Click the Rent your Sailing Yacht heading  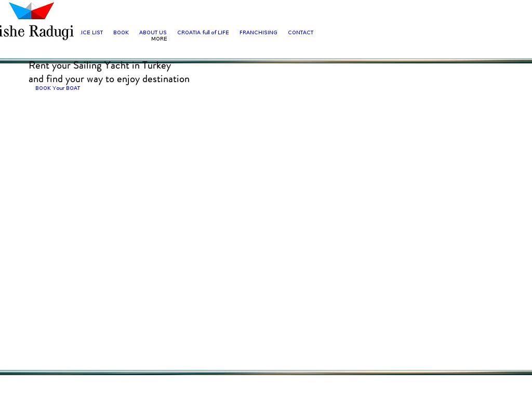pyautogui.click(x=99, y=66)
